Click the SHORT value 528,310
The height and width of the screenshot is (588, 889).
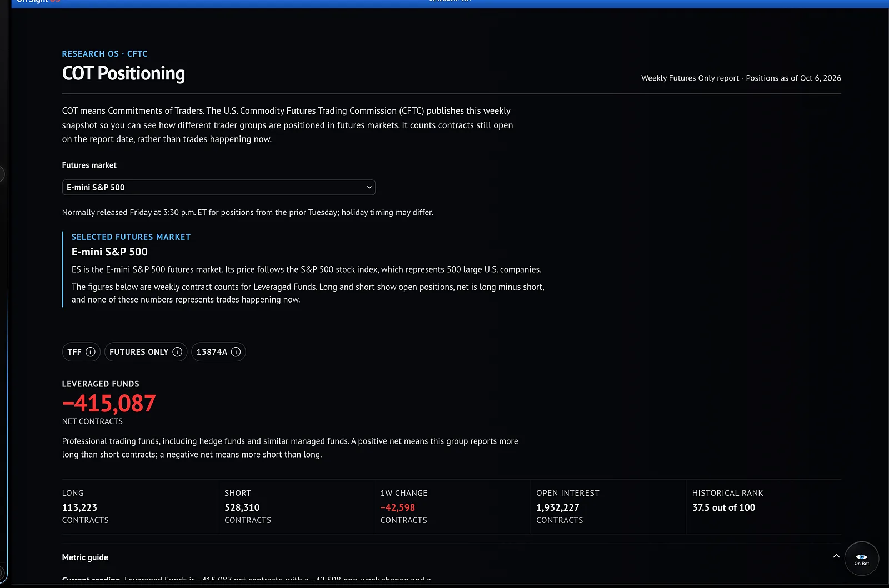point(242,507)
